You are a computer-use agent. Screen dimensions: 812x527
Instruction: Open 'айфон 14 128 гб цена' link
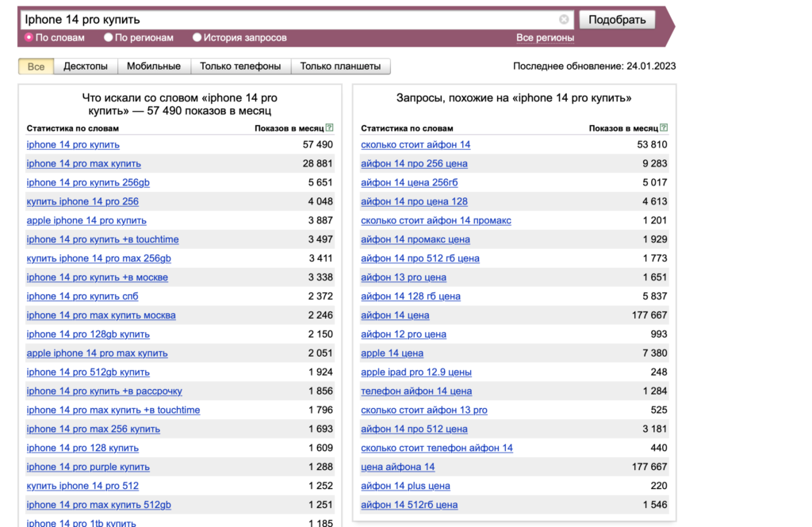click(x=411, y=296)
